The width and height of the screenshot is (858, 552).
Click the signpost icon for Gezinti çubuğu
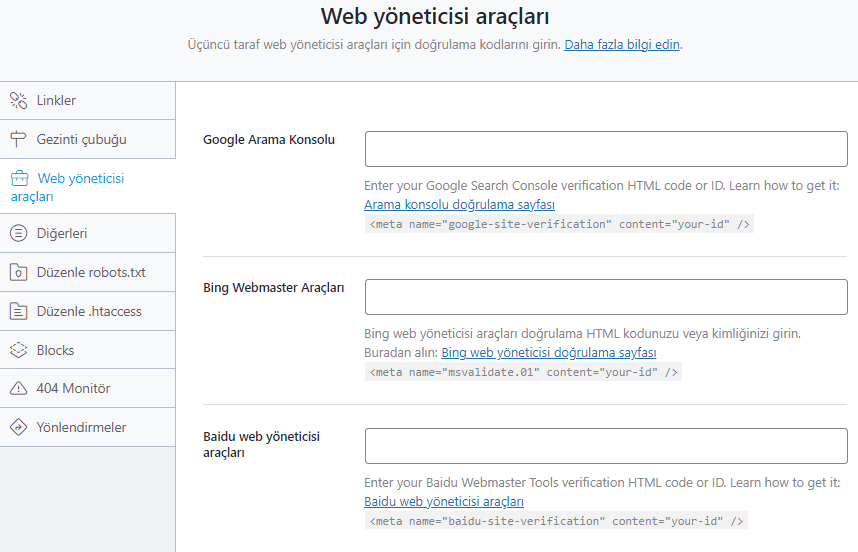pos(18,139)
